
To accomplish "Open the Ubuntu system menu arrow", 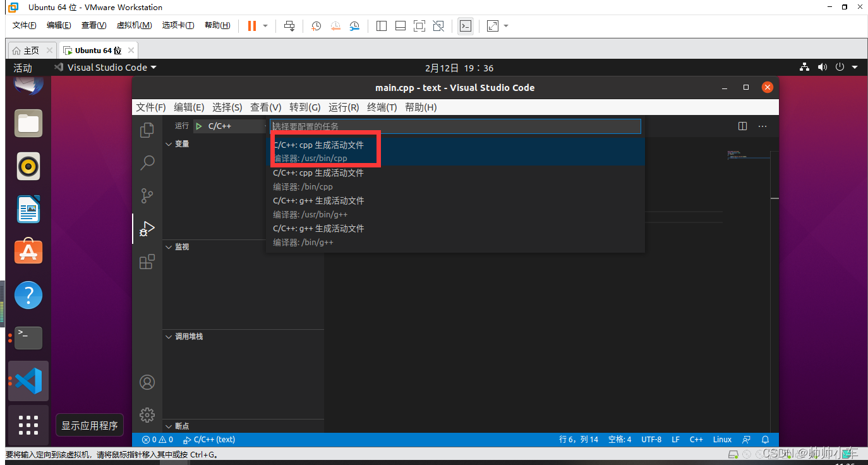I will click(x=855, y=67).
